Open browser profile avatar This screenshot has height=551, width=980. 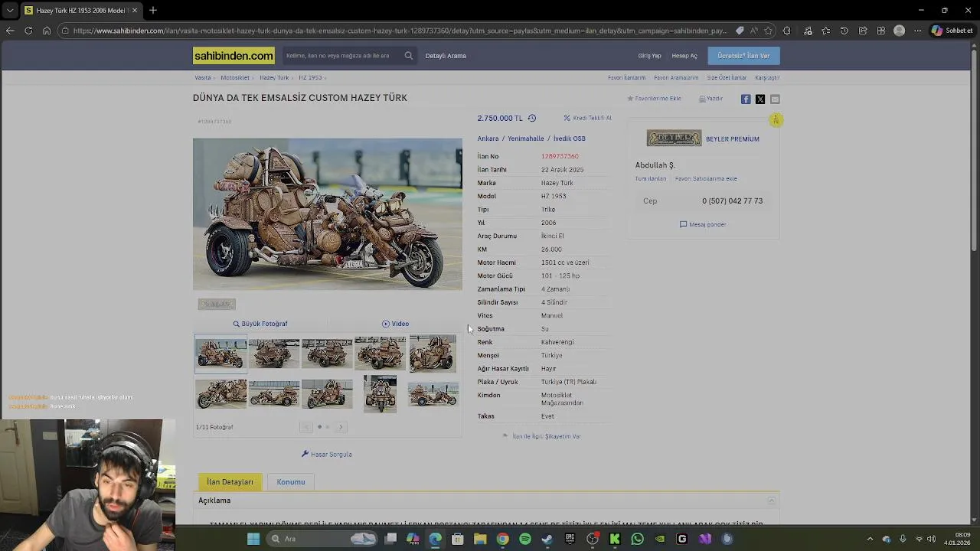(x=900, y=31)
